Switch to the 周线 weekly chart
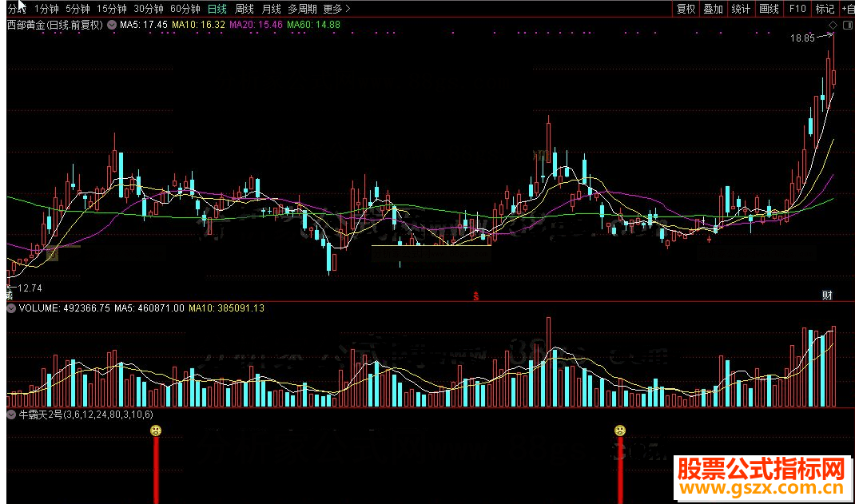Image resolution: width=855 pixels, height=504 pixels. pos(245,9)
